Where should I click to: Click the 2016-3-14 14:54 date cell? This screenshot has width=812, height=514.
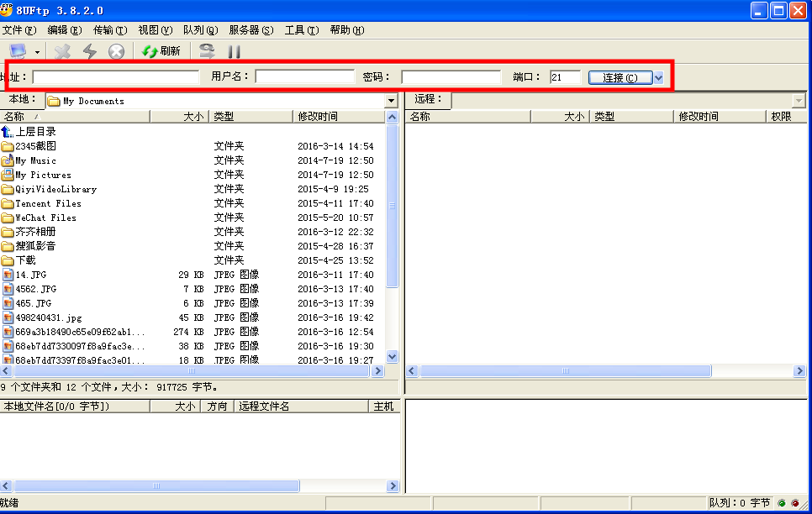point(335,146)
